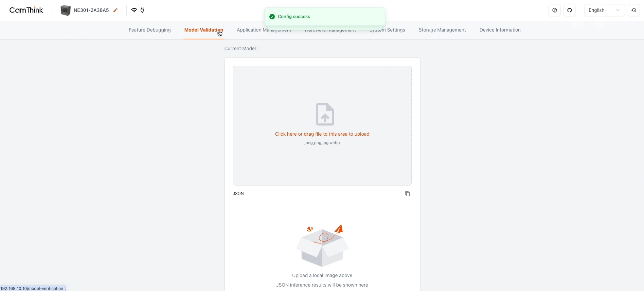
Task: Copy JSON results with the copy icon
Action: coord(408,194)
